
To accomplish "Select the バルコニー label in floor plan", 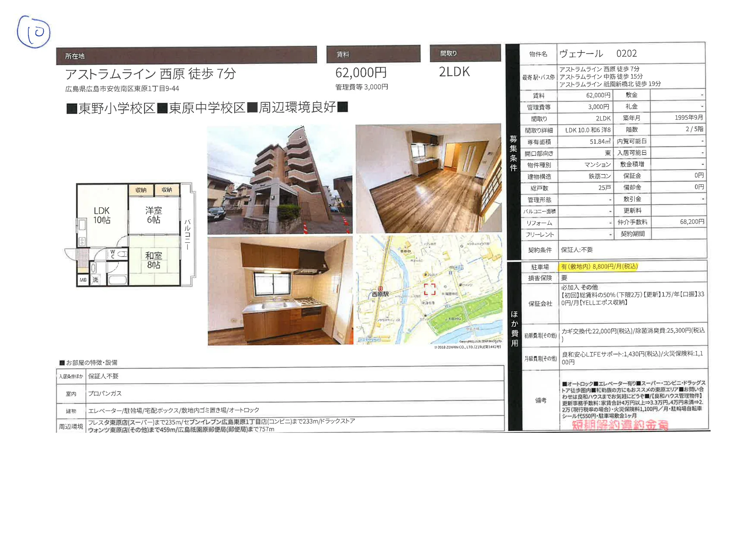I will tap(188, 235).
